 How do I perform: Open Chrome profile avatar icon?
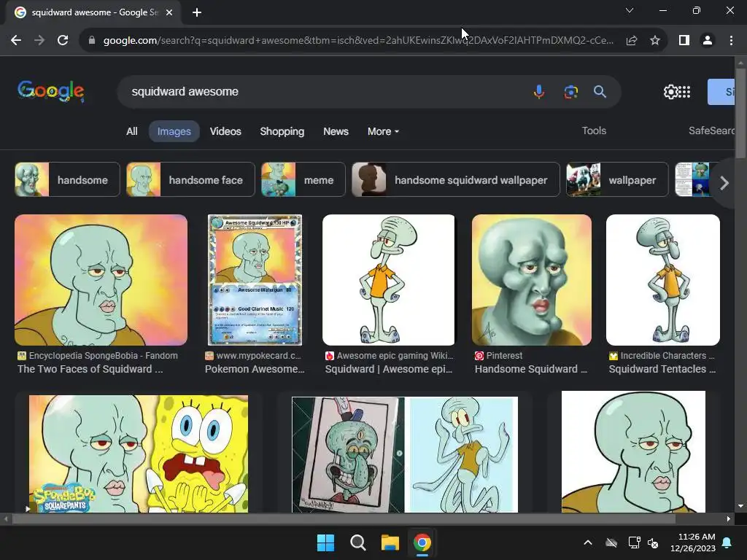[708, 41]
